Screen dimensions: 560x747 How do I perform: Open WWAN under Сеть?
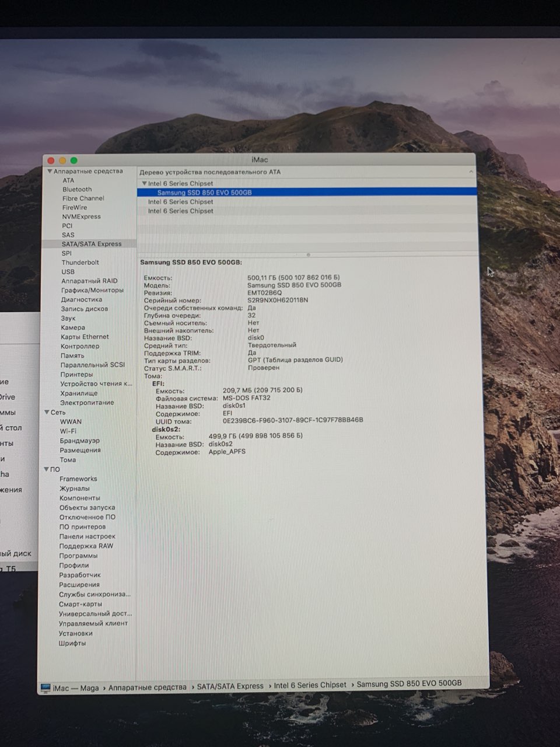click(71, 421)
